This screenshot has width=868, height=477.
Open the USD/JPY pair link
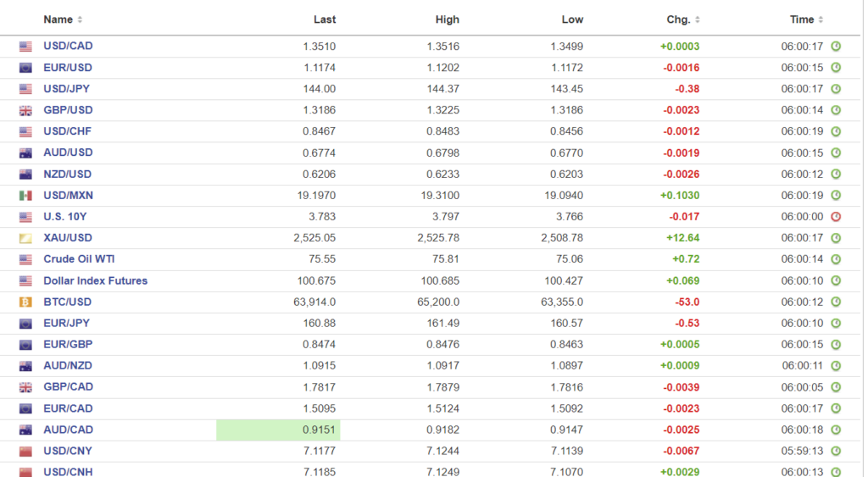coord(68,89)
